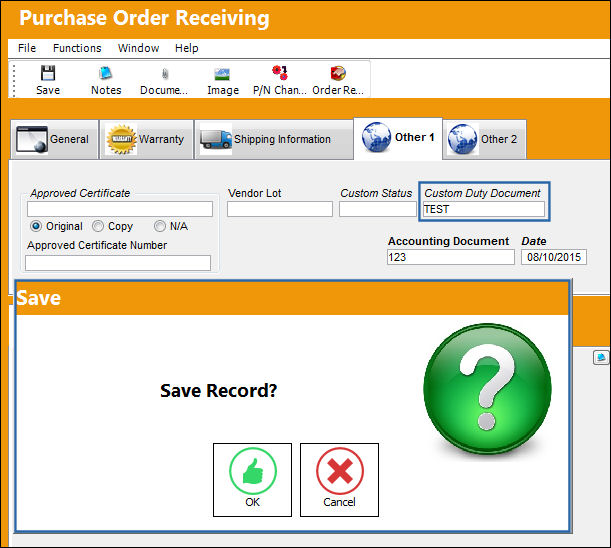This screenshot has height=548, width=611.
Task: Click the Custom Status label
Action: (x=376, y=193)
